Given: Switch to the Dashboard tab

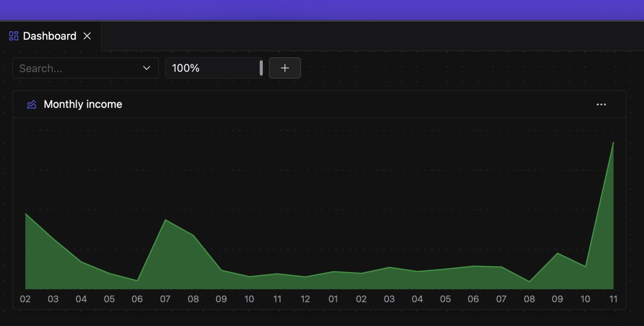Looking at the screenshot, I should point(49,36).
